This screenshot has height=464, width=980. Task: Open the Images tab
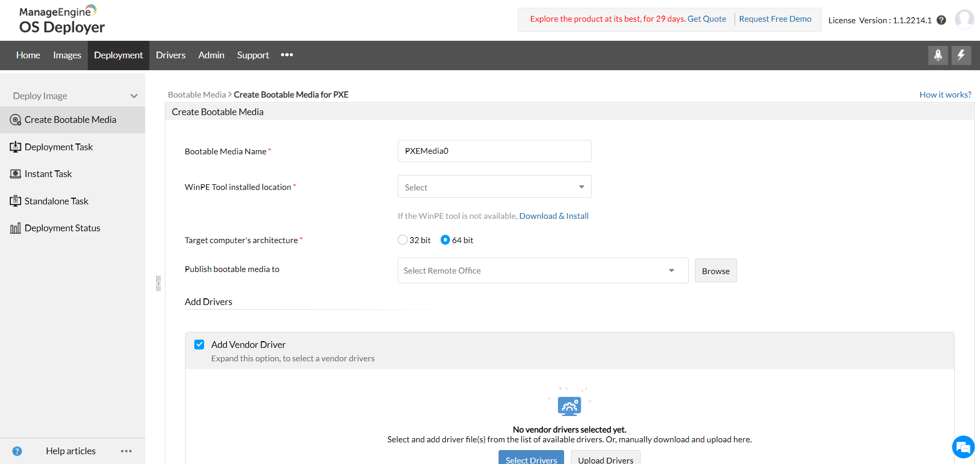coord(67,55)
